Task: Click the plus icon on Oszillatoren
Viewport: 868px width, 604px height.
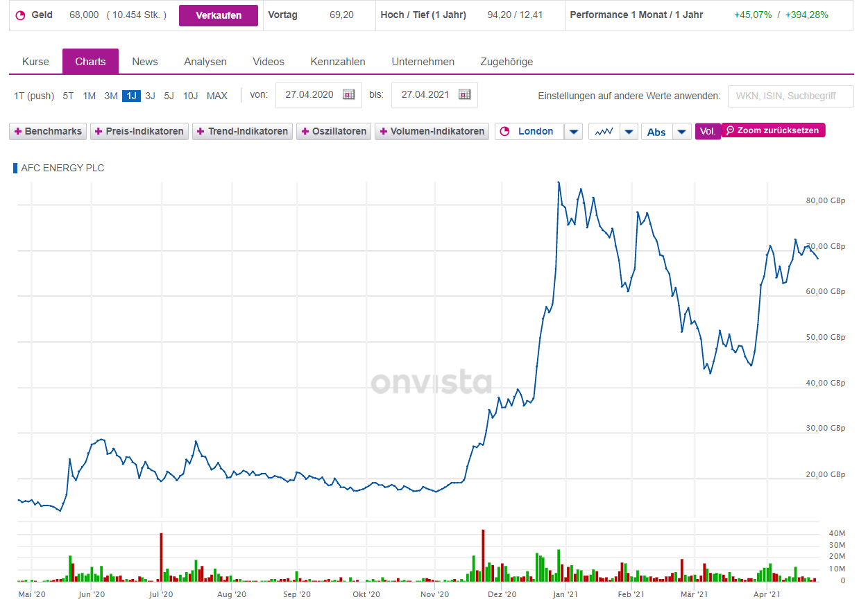Action: (305, 131)
